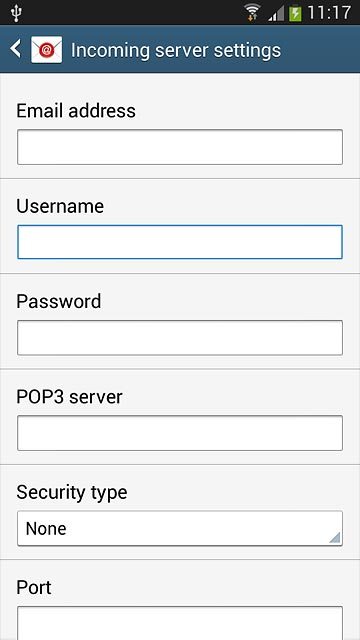Tap the charging battery icon
Image resolution: width=360 pixels, height=640 pixels.
tap(295, 13)
